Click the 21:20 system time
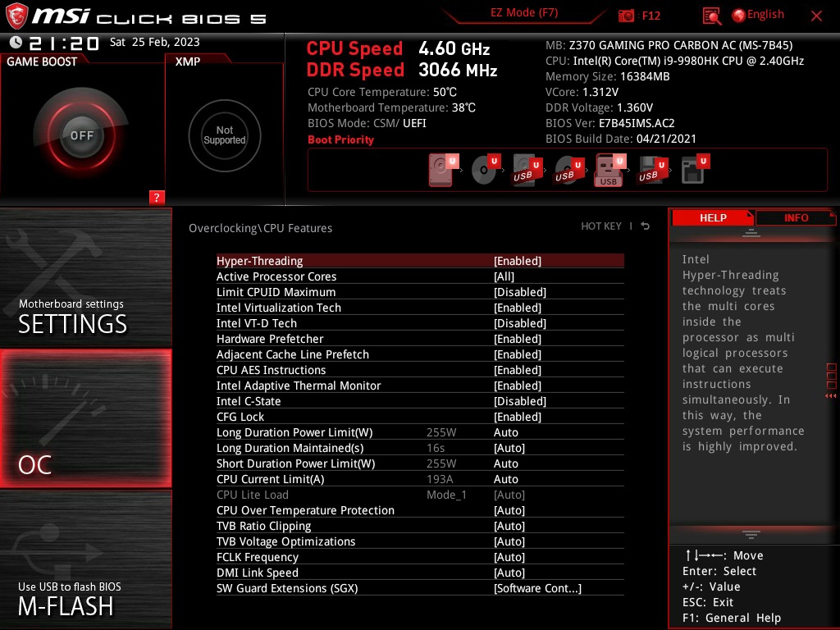Viewport: 840px width, 630px height. 64,43
